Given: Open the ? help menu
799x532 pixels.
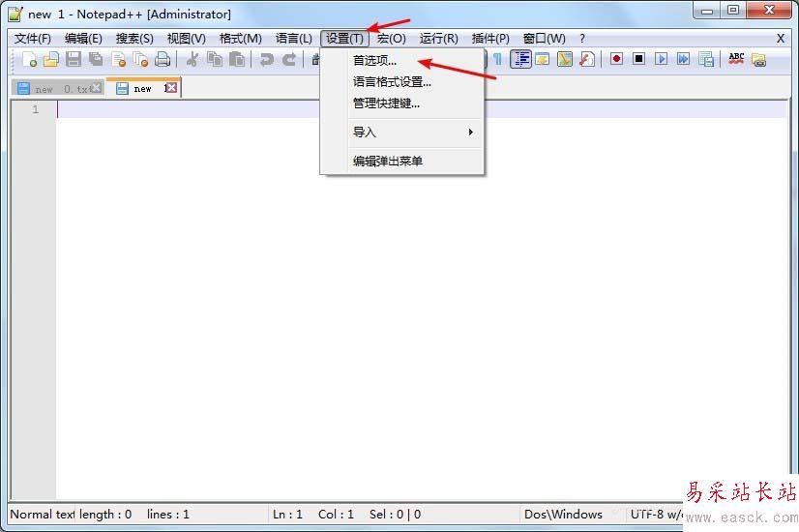Looking at the screenshot, I should click(582, 39).
